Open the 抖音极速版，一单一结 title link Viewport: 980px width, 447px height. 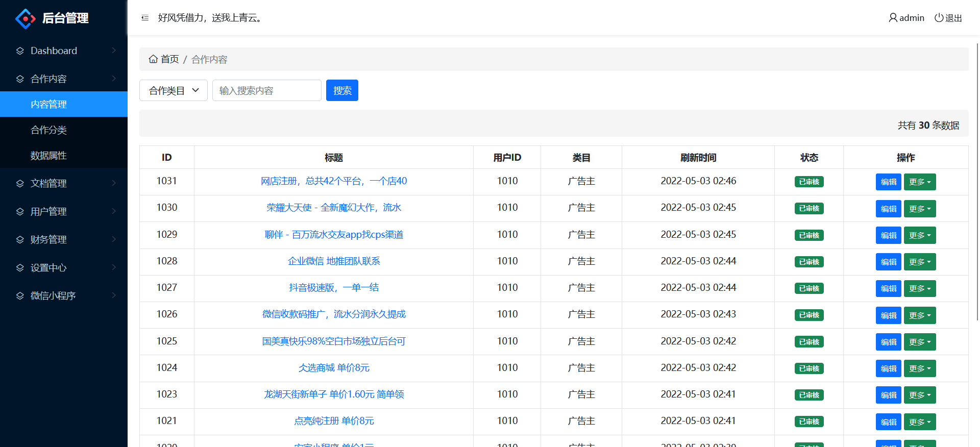click(x=334, y=288)
